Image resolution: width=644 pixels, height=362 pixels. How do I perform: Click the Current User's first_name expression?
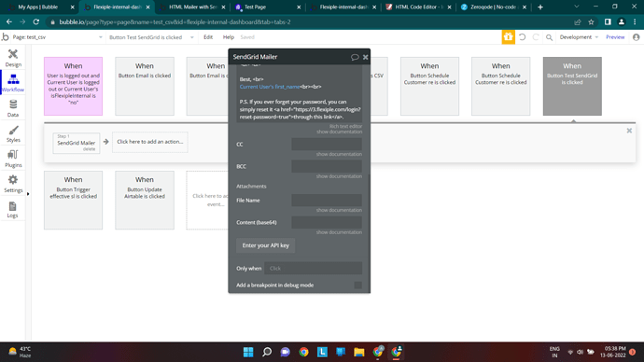270,87
